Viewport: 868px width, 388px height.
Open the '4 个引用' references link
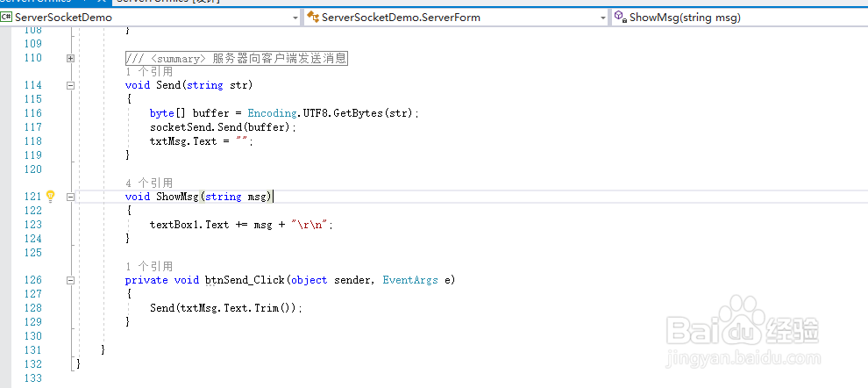click(x=149, y=183)
